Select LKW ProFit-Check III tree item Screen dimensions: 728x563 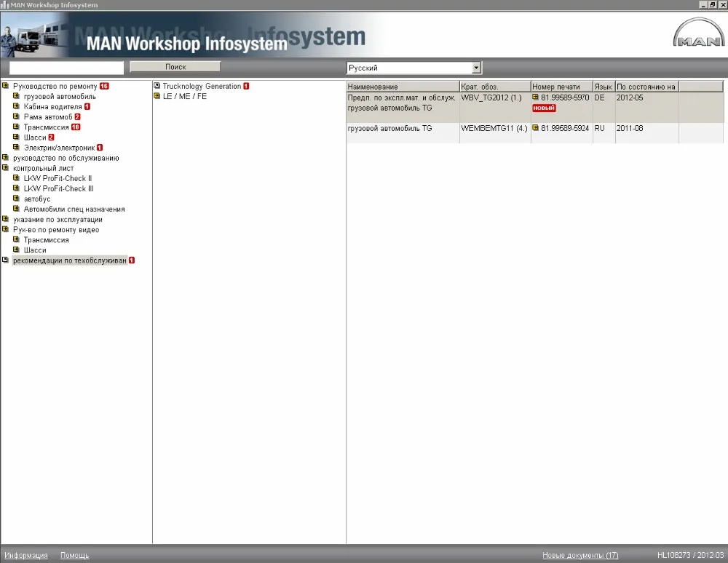pyautogui.click(x=58, y=188)
